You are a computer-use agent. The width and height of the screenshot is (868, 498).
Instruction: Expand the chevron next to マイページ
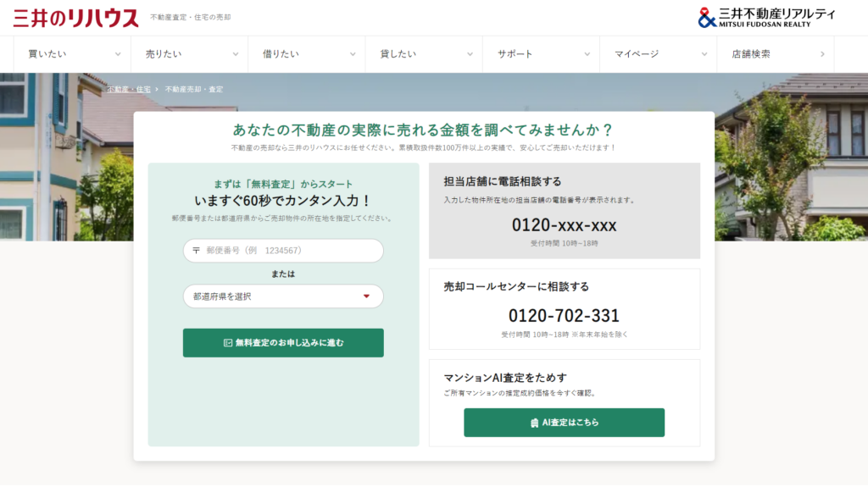point(704,54)
